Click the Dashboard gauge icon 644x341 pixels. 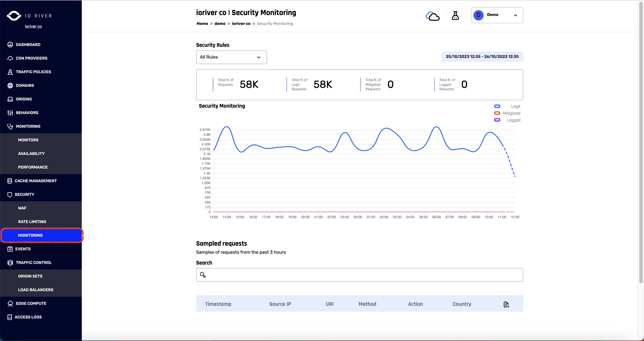point(10,44)
